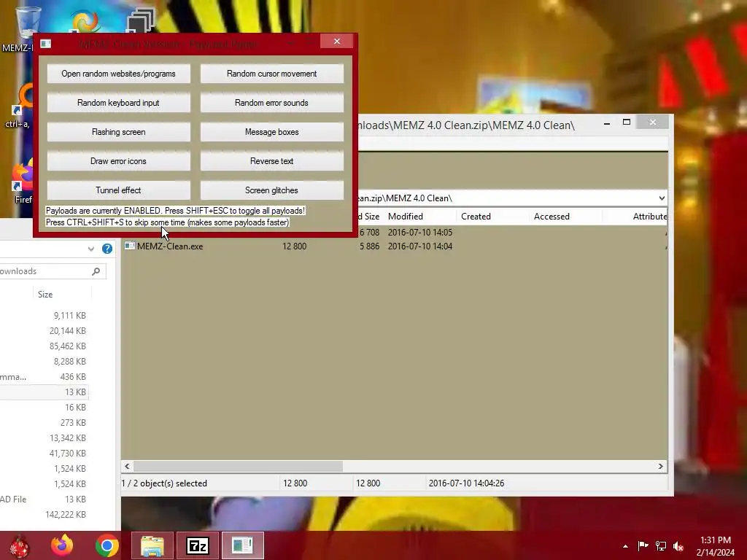
Task: Click left arrow of 7-Zip horizontal scrollbar
Action: (x=127, y=466)
